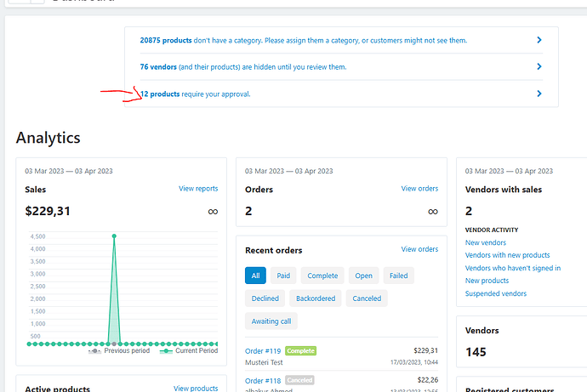Open View products in Active products card
Screen dimensions: 587x392
[x=196, y=389]
